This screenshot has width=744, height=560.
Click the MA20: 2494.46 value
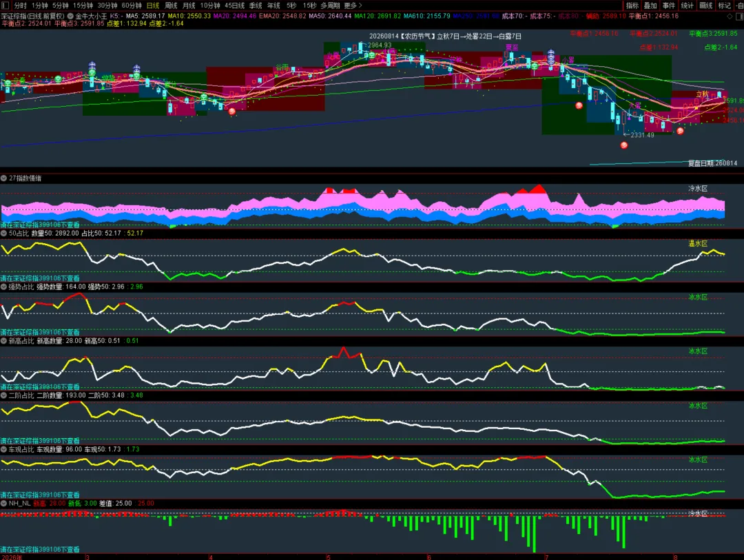tap(235, 16)
